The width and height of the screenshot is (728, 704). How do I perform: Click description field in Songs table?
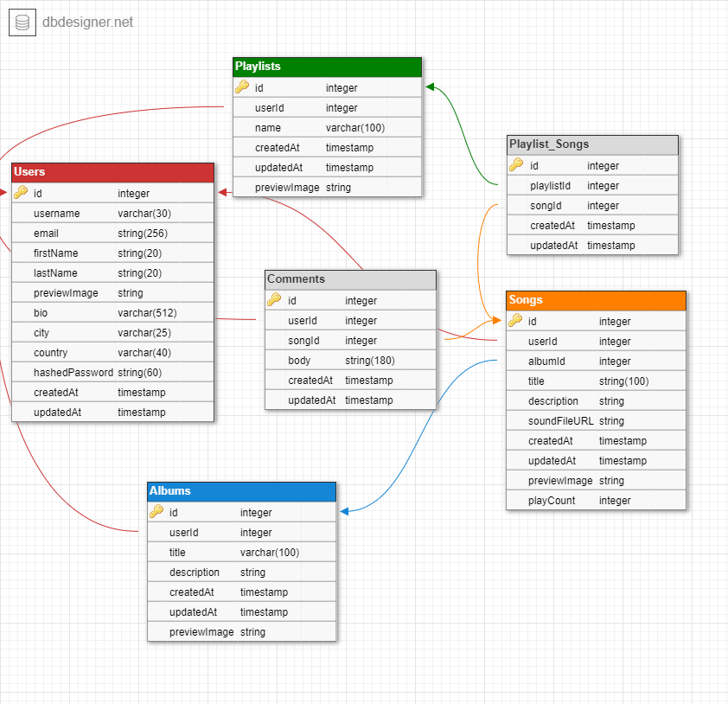pyautogui.click(x=553, y=401)
